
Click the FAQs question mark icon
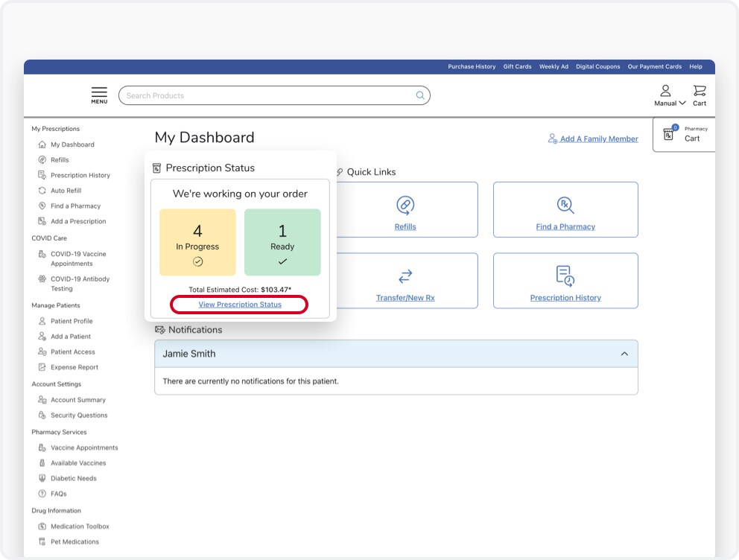pos(42,494)
